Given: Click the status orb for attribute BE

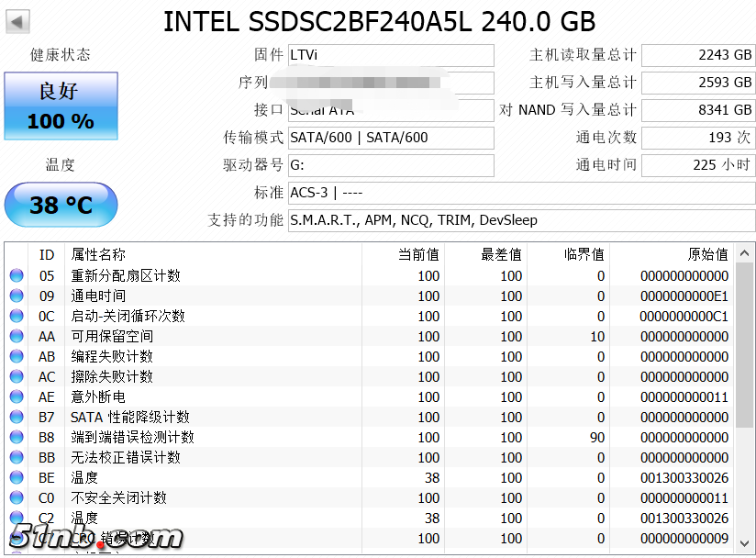Looking at the screenshot, I should pyautogui.click(x=17, y=477).
